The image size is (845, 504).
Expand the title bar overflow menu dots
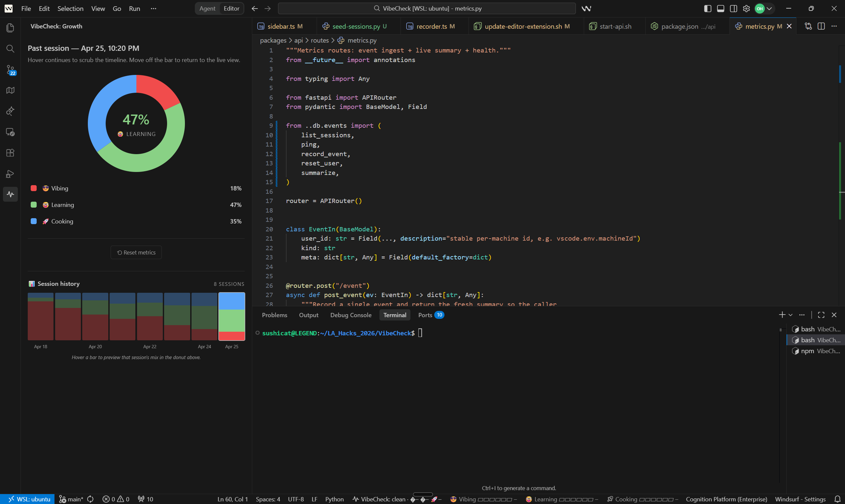(154, 9)
